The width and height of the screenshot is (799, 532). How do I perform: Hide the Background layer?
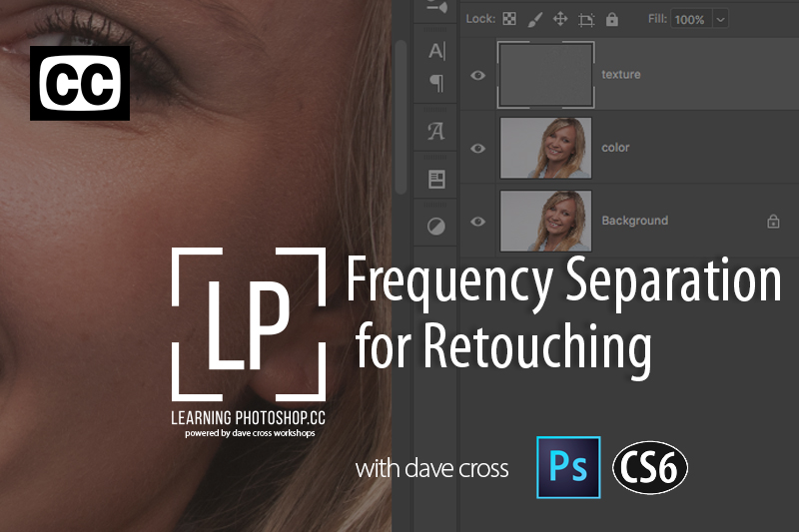(x=477, y=222)
